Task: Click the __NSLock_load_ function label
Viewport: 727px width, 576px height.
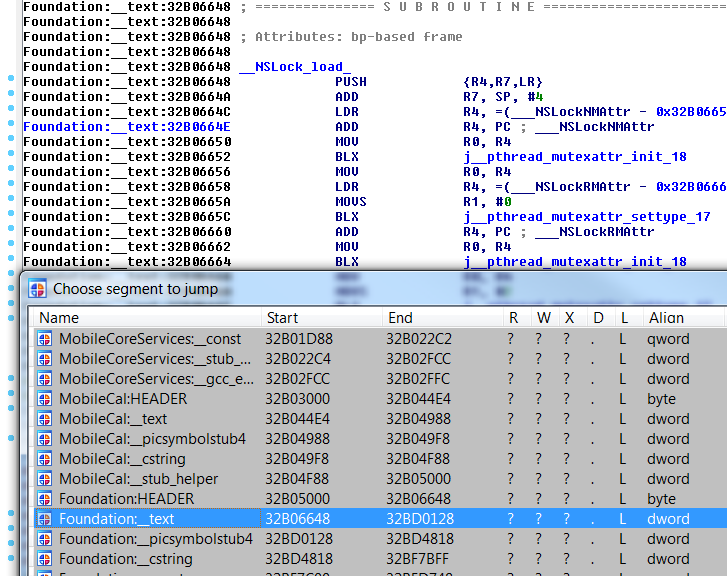Action: (x=295, y=67)
